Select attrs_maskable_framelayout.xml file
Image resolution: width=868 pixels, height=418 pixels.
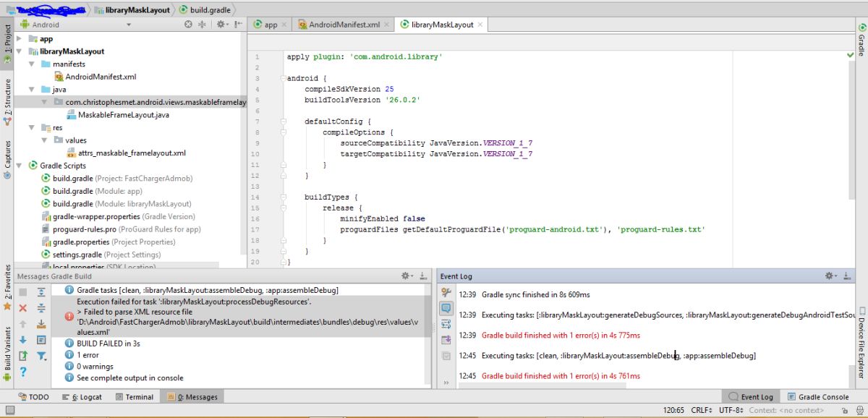[x=127, y=153]
